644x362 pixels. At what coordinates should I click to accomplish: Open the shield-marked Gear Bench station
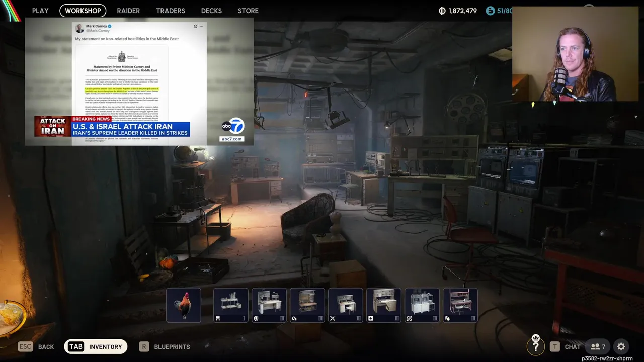point(269,305)
